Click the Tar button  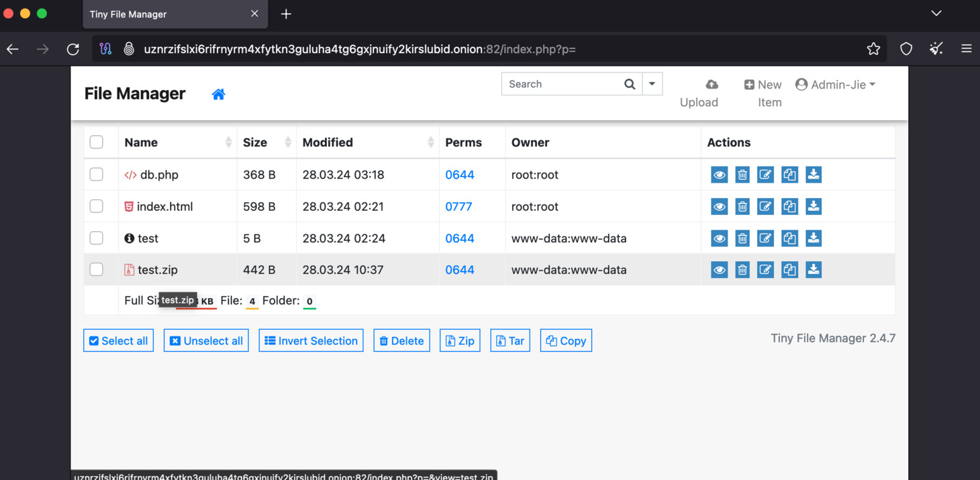pos(510,340)
